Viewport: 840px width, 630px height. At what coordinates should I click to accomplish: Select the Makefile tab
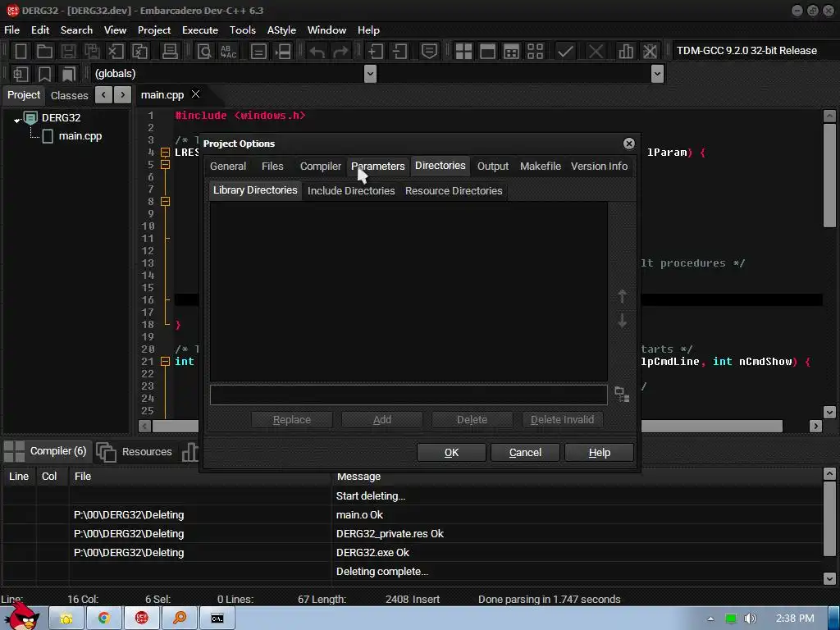540,166
